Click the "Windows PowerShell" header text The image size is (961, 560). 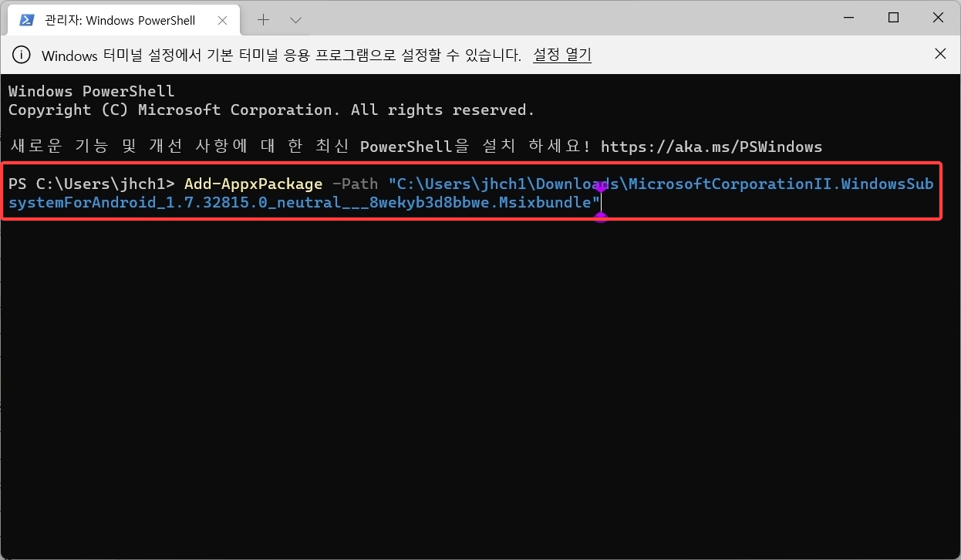90,90
